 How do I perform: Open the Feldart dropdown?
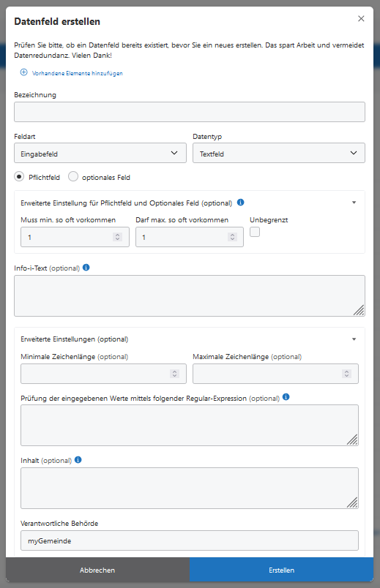click(x=100, y=153)
